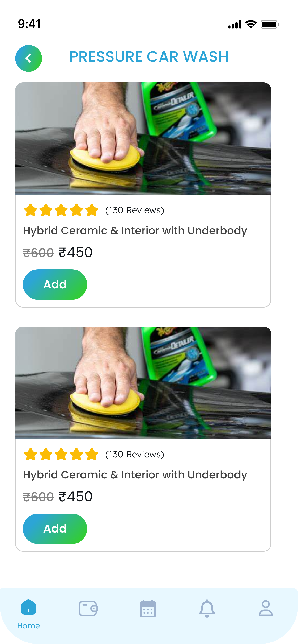Tap the battery icon in status bar
Image resolution: width=298 pixels, height=644 pixels.
pos(270,24)
